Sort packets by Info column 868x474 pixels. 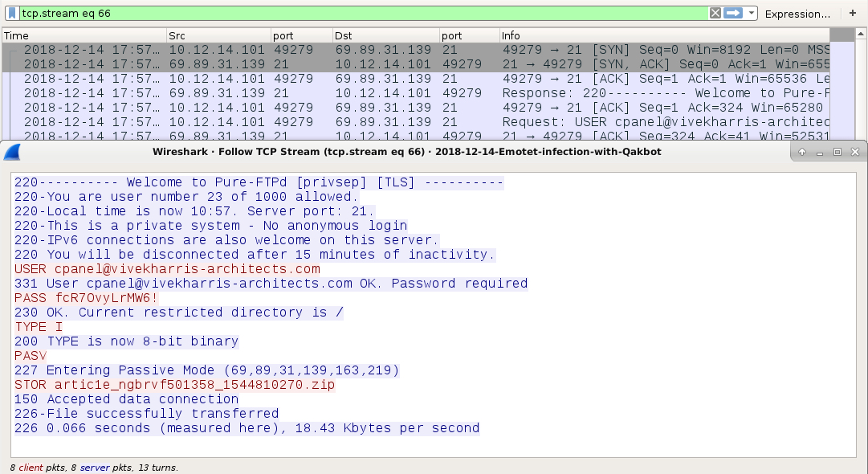pos(664,35)
